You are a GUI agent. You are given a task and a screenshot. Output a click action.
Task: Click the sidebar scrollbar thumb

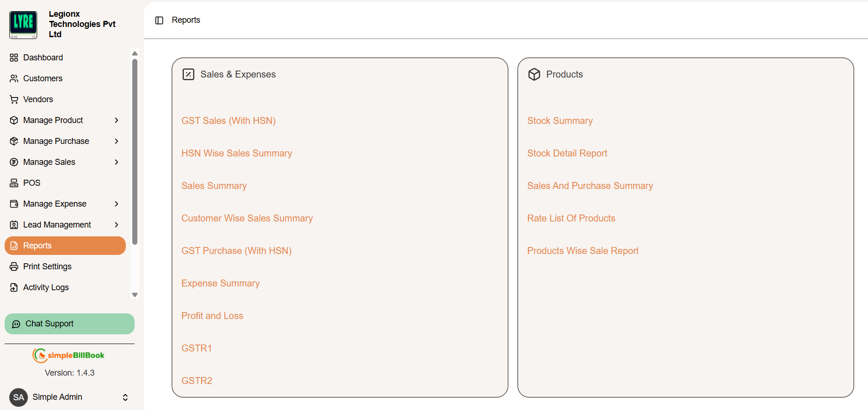pyautogui.click(x=135, y=151)
